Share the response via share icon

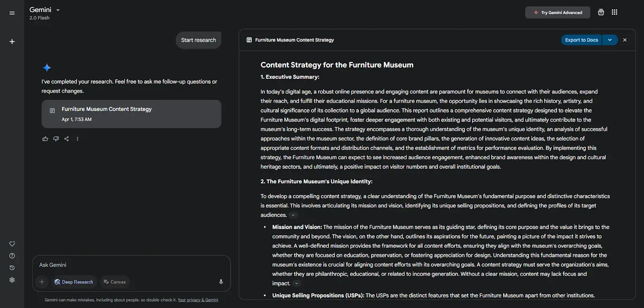pos(66,139)
